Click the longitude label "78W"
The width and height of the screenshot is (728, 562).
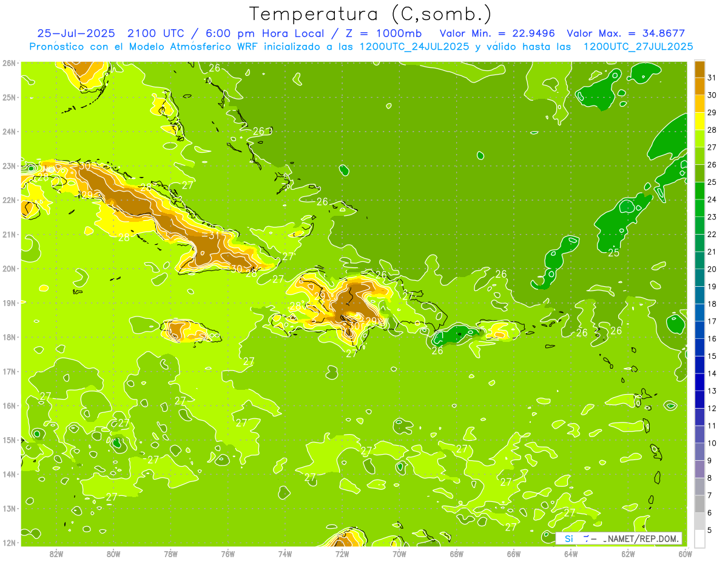tap(170, 554)
